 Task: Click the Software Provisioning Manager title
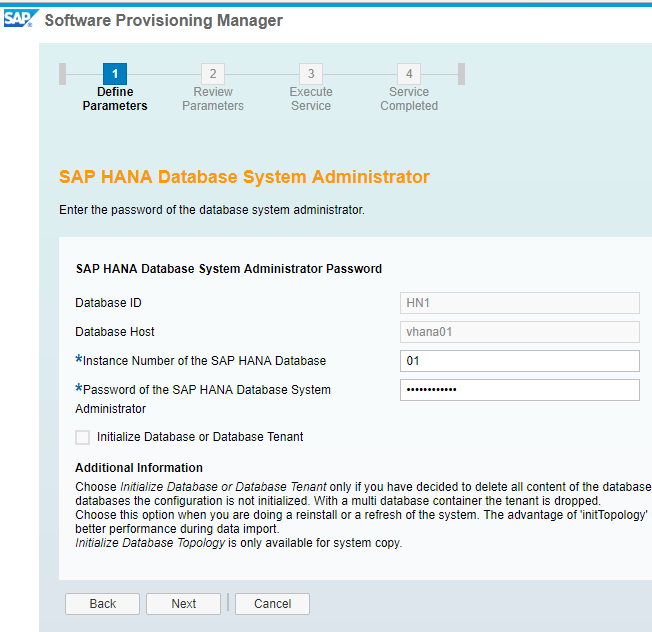pos(163,20)
